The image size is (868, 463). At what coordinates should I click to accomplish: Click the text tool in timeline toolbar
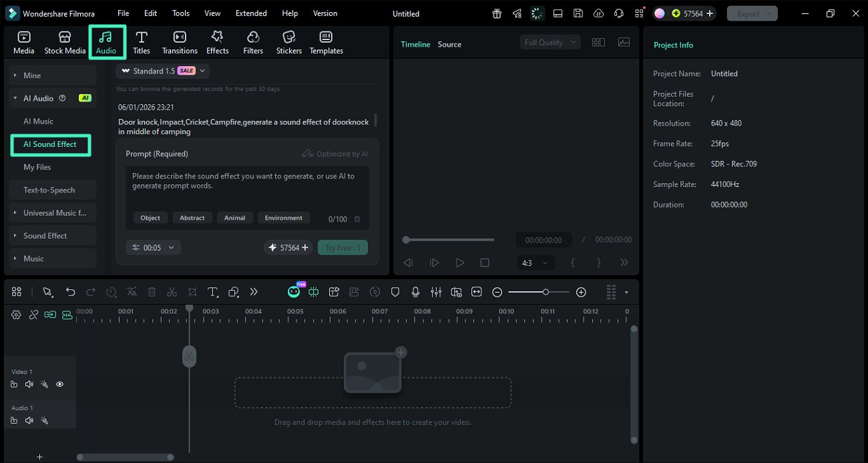point(212,292)
